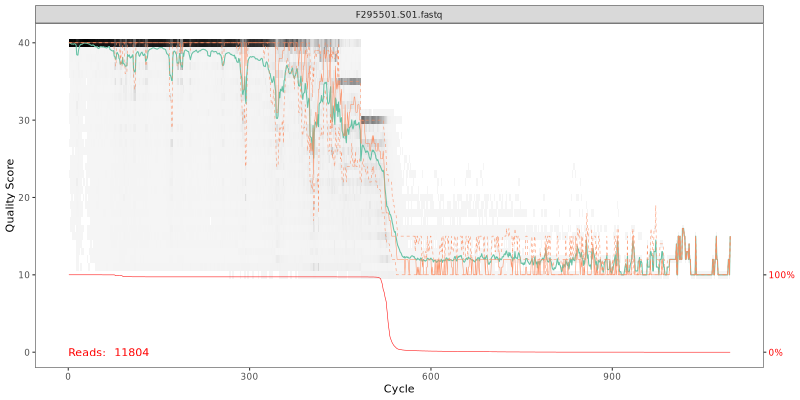Image resolution: width=800 pixels, height=400 pixels.
Task: Click the 0% label on right axis
Action: (777, 352)
